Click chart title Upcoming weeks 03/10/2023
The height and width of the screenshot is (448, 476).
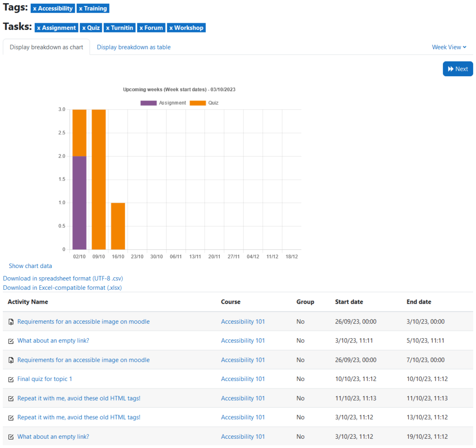pos(179,90)
